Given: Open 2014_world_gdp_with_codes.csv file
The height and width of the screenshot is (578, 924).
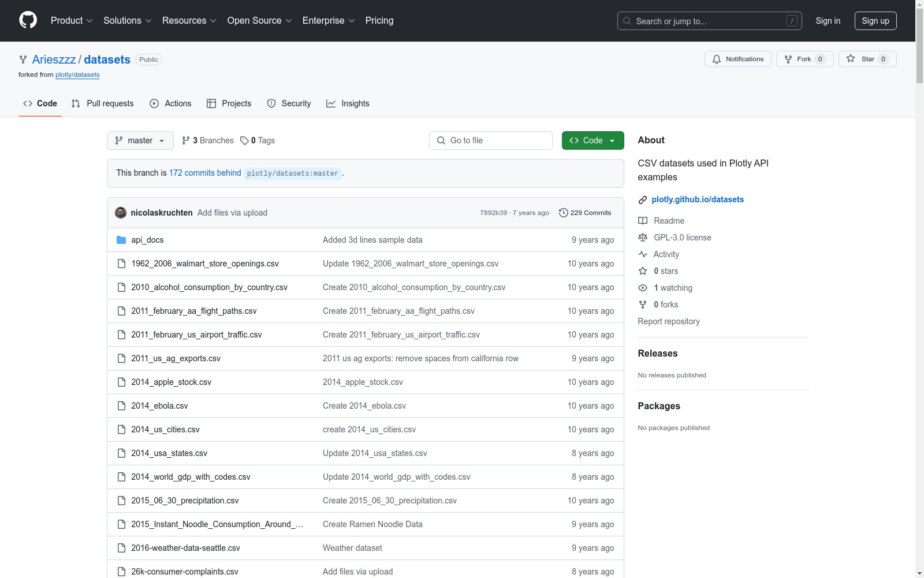Looking at the screenshot, I should [191, 477].
